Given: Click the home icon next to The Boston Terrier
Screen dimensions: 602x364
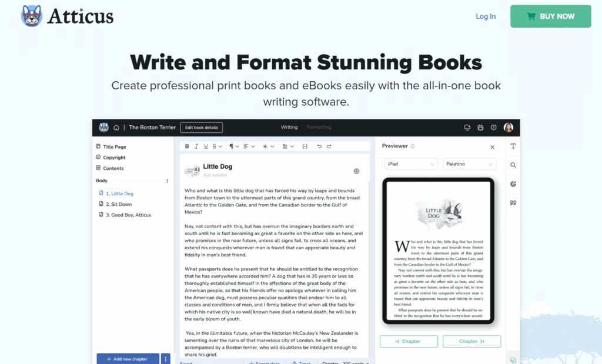Looking at the screenshot, I should 116,127.
